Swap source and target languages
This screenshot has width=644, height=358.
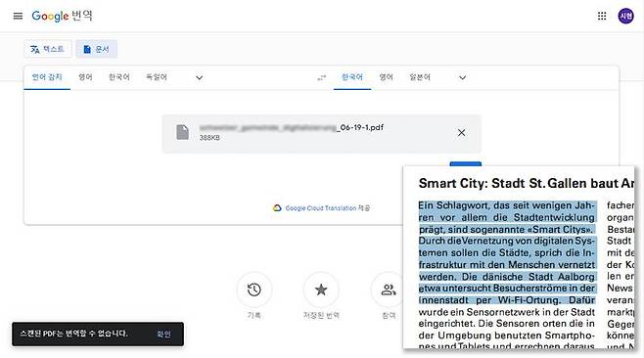[322, 77]
